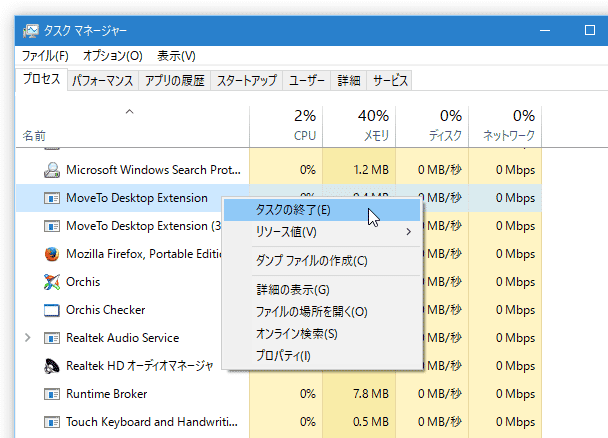Choose オンライン検索(S) in the context menu
The image size is (608, 438).
[322, 334]
